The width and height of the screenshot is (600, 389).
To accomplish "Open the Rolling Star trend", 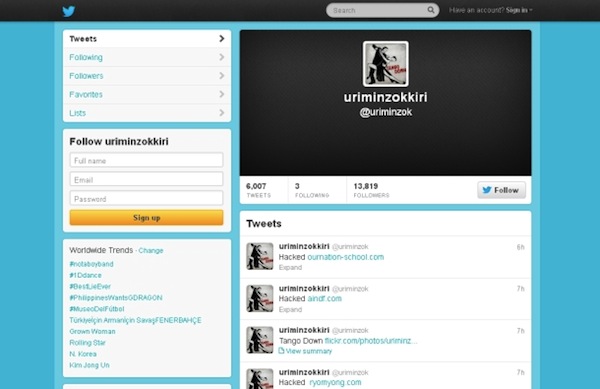I will click(88, 343).
